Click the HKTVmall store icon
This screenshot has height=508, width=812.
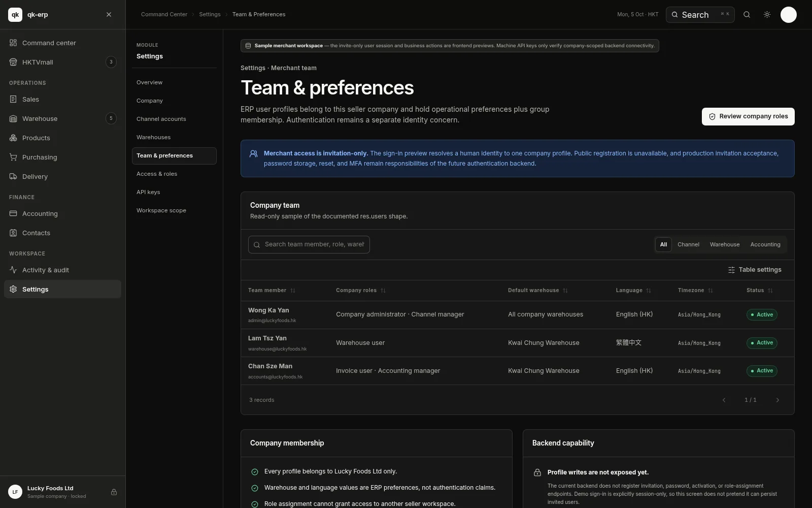[13, 62]
